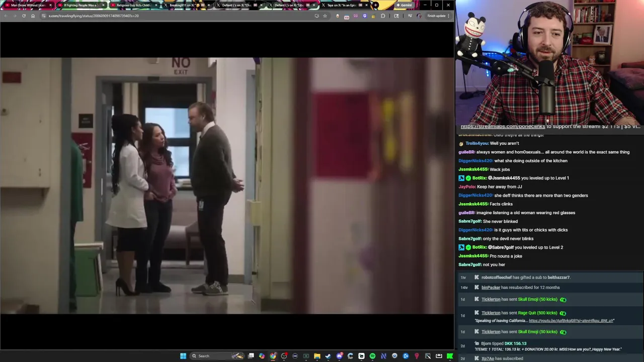Switch to the 'Religious Guy Acts Childi' tab
Viewport: 644px width, 362px height.
(x=133, y=5)
